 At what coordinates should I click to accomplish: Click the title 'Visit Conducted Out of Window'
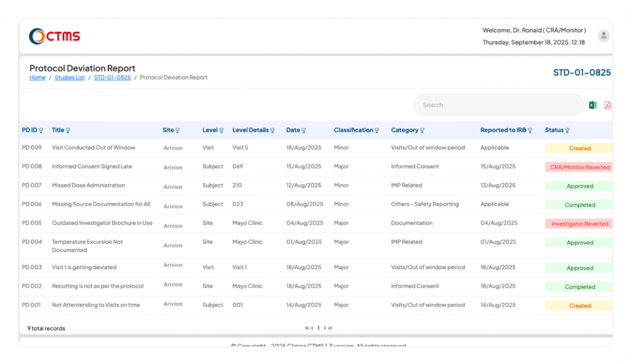tap(94, 148)
